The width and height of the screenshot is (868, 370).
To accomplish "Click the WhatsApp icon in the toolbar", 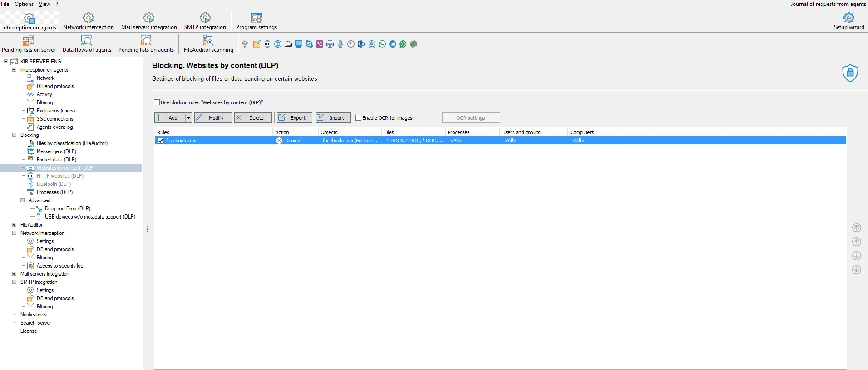I will pyautogui.click(x=382, y=44).
